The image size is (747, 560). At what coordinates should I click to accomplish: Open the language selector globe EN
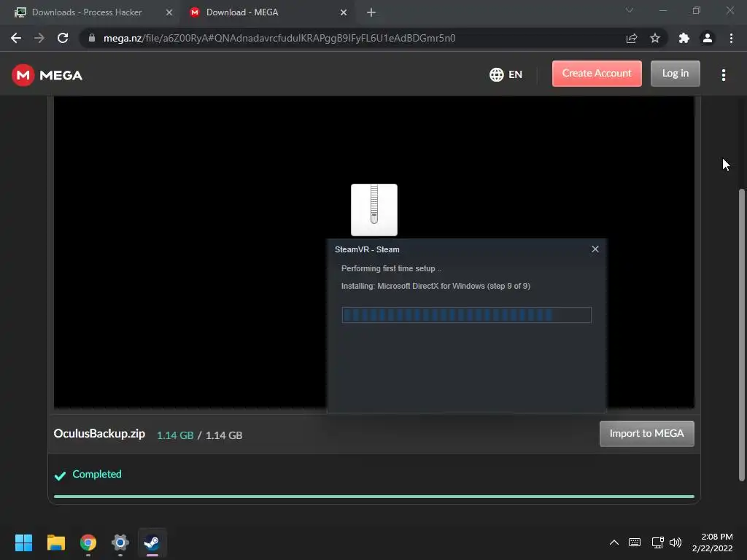tap(506, 75)
